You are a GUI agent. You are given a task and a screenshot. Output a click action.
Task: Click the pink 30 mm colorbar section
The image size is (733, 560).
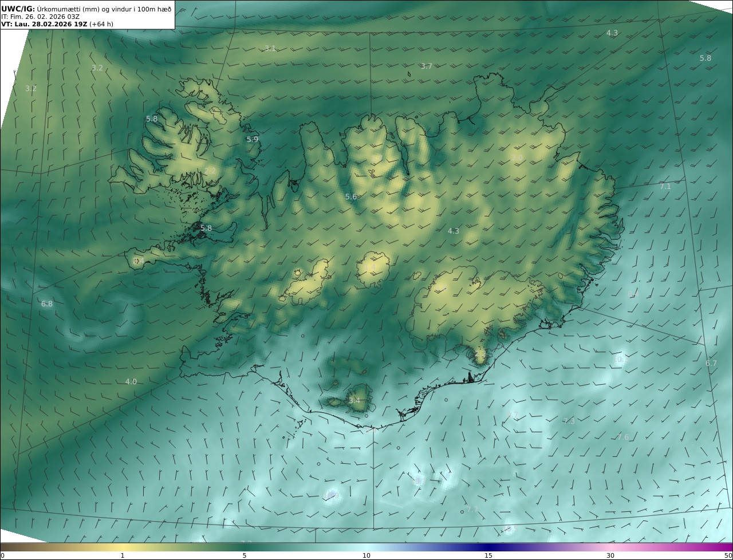point(610,547)
